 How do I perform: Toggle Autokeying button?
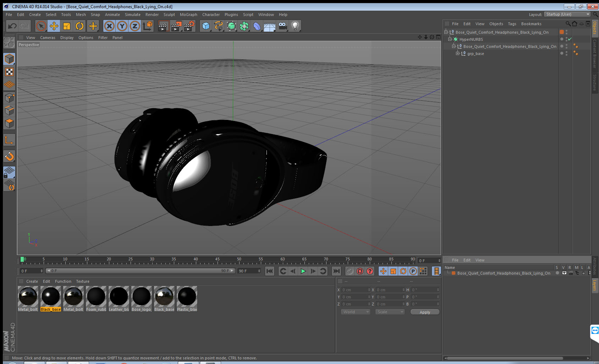pyautogui.click(x=360, y=271)
